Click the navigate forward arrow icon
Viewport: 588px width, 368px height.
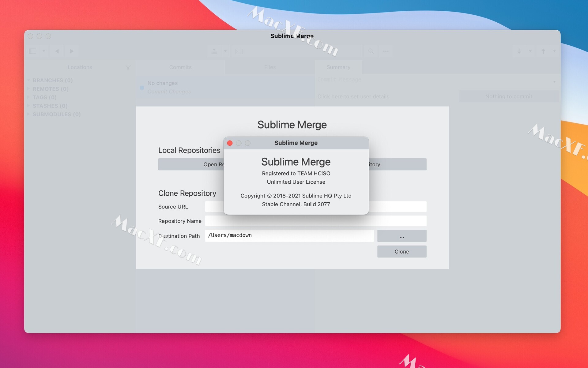(72, 51)
